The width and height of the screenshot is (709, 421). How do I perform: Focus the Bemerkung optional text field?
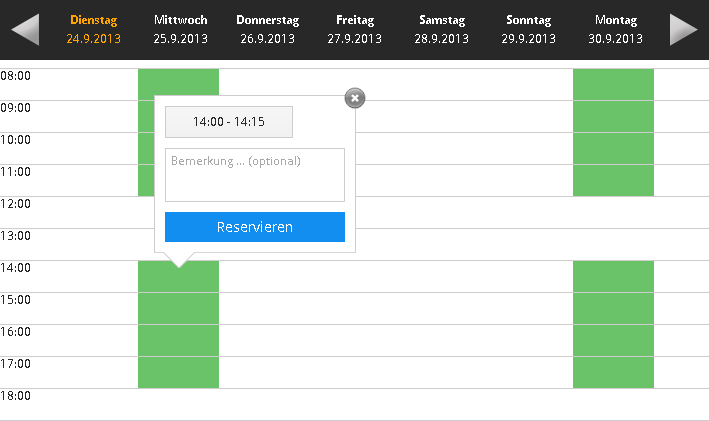pos(255,175)
